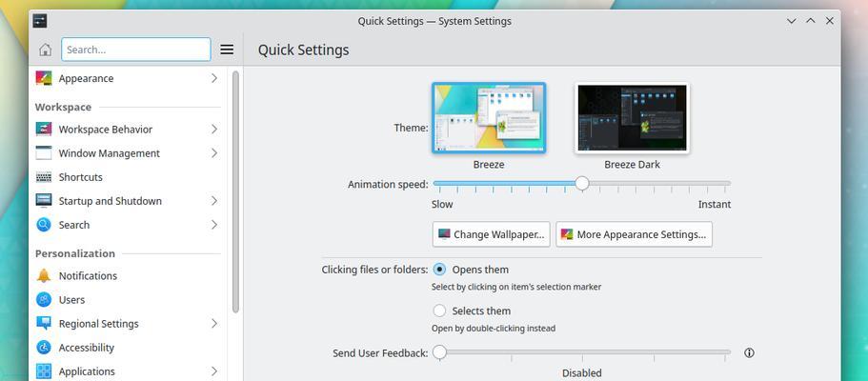
Task: Choose the Breeze theme thumbnail
Action: point(489,118)
